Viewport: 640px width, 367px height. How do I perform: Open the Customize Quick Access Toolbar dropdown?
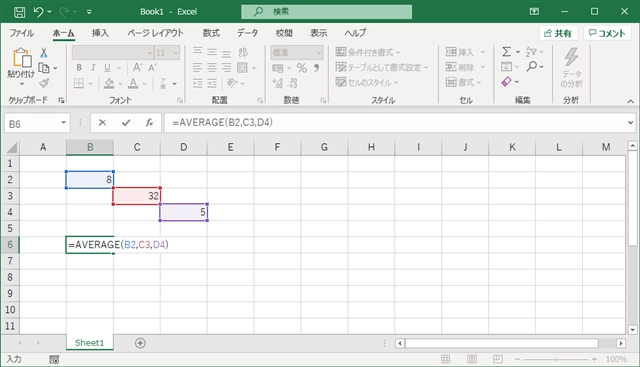click(x=89, y=12)
